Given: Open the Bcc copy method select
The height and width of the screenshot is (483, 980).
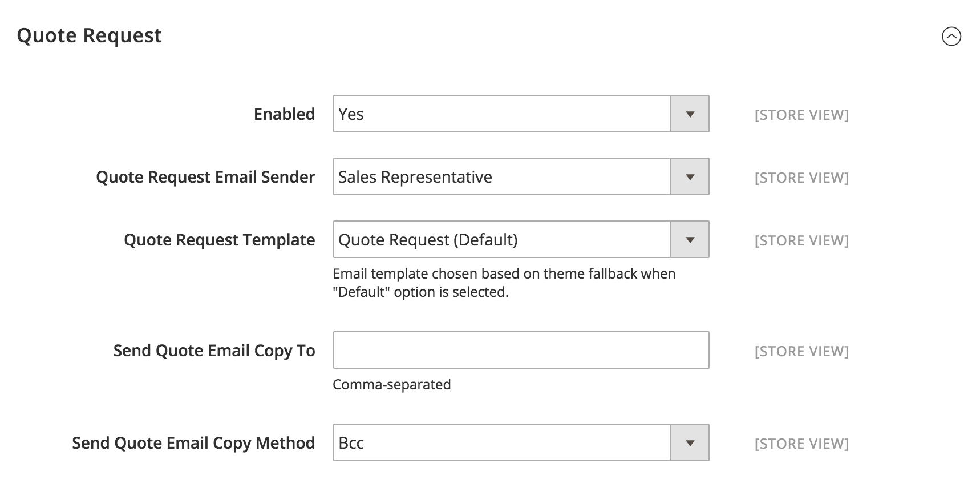Looking at the screenshot, I should coord(501,443).
